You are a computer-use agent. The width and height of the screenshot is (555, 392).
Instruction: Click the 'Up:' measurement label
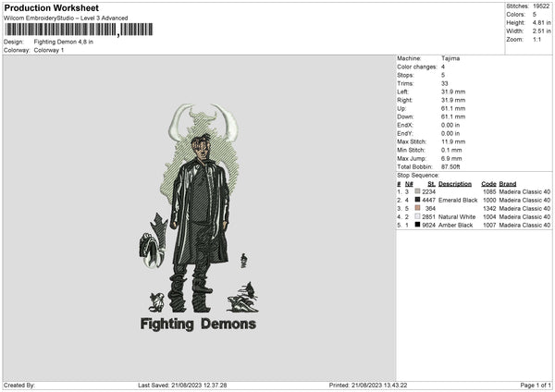(401, 108)
